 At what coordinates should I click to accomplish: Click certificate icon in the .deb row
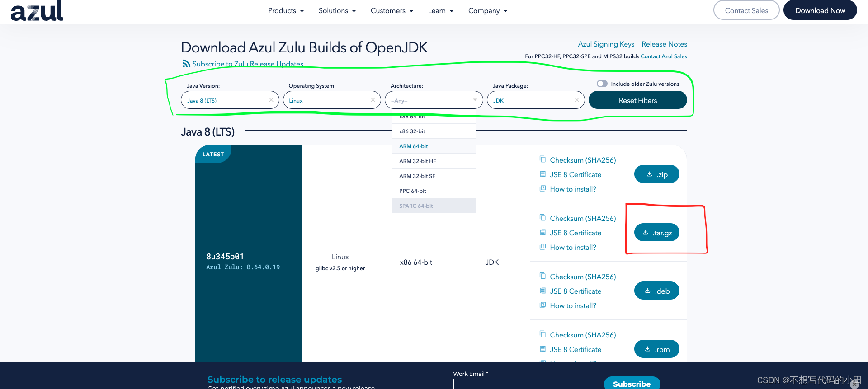[542, 291]
